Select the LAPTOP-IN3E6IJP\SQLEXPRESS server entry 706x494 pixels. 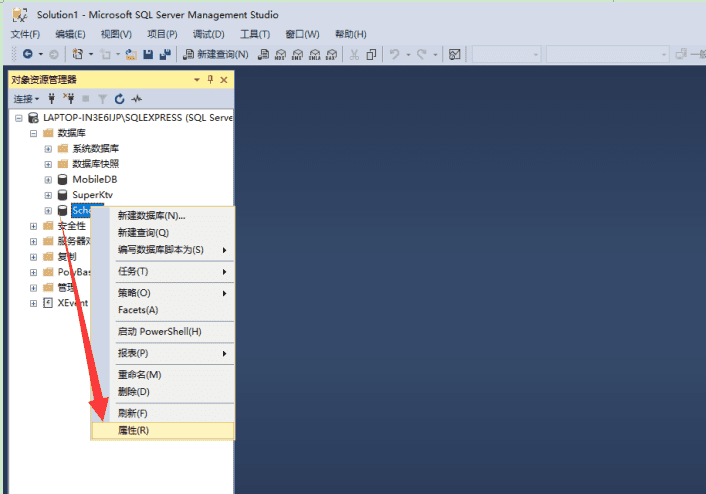(x=138, y=118)
